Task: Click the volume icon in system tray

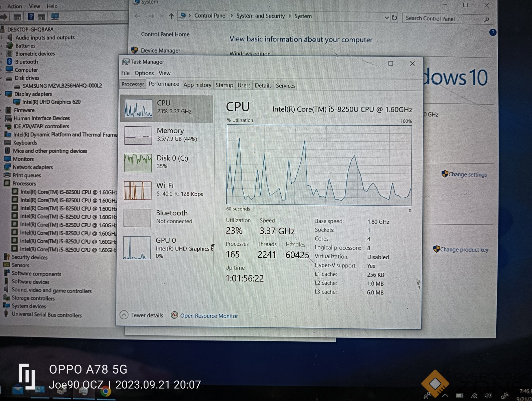Action: pos(488,395)
